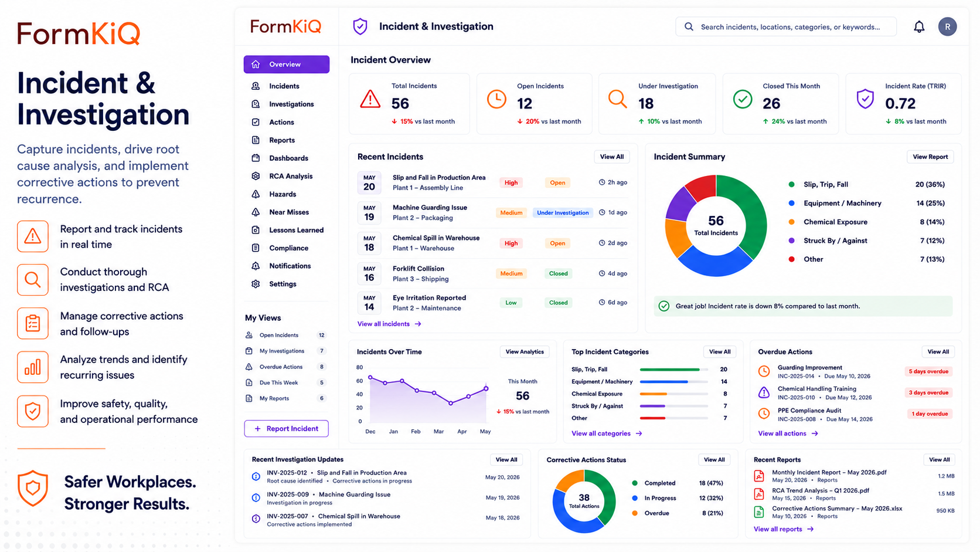Viewport: 980px width, 552px height.
Task: Click the Corrective Actions donut chart
Action: click(584, 502)
